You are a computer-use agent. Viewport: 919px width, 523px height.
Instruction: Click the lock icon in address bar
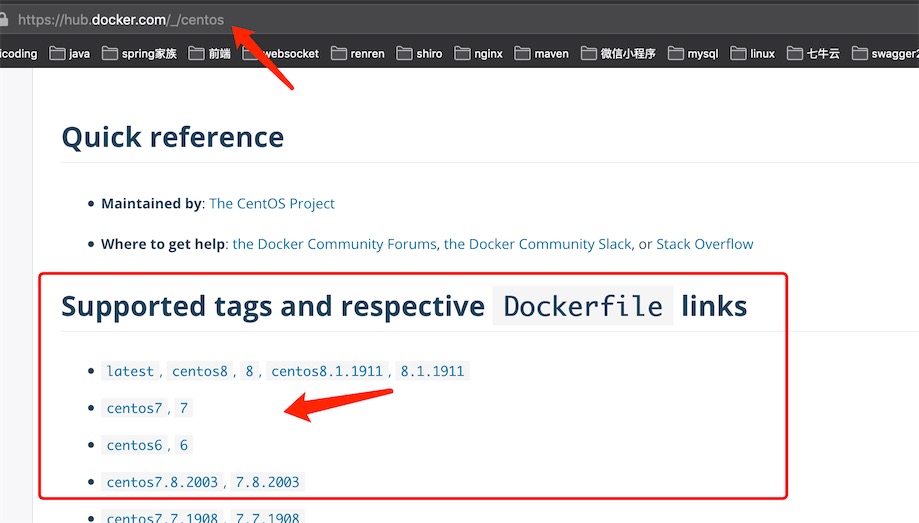point(4,19)
